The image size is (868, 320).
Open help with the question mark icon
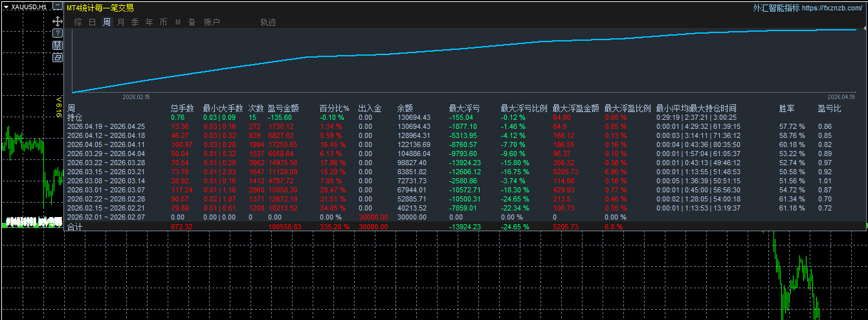(57, 33)
